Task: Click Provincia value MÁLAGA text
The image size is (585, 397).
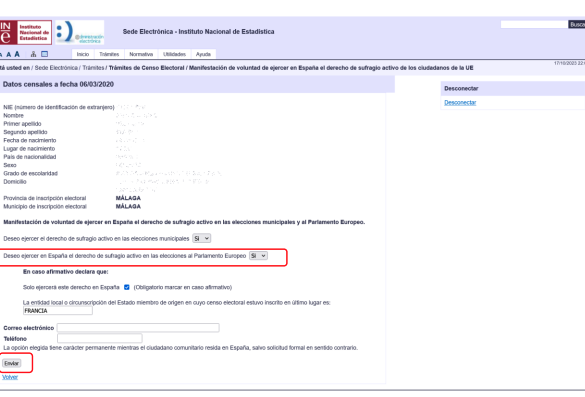Action: coord(128,198)
